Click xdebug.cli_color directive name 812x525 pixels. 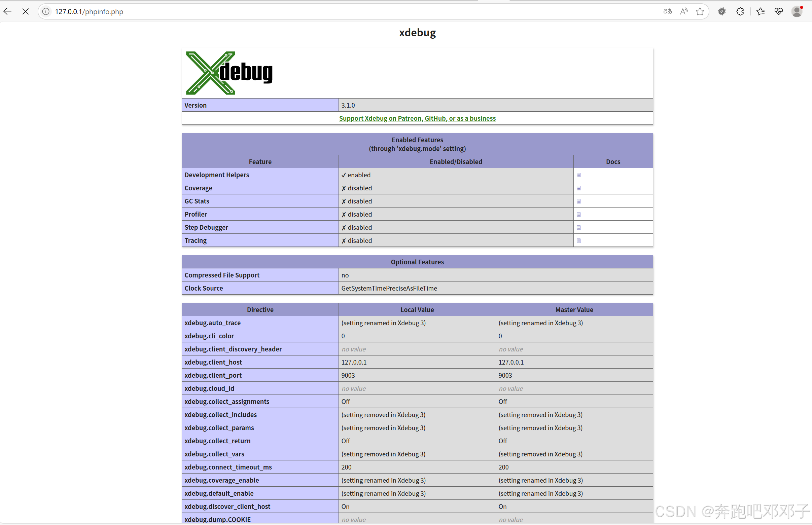(x=209, y=336)
